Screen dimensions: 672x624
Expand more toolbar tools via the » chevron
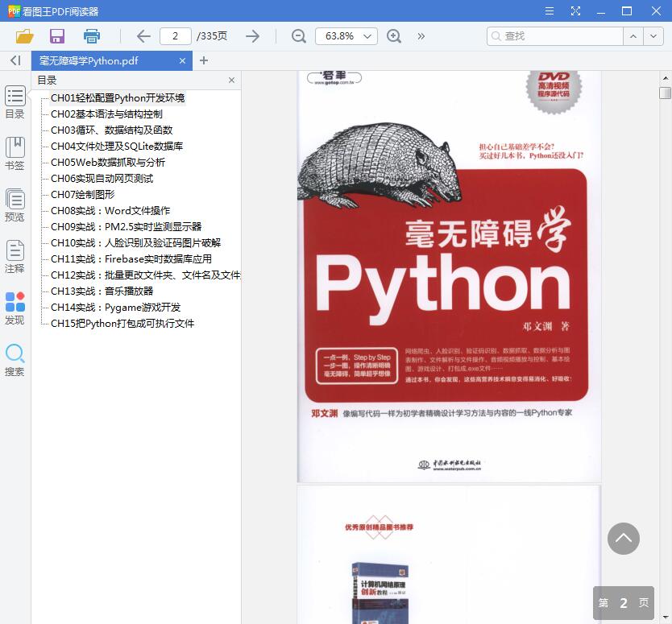tap(419, 36)
